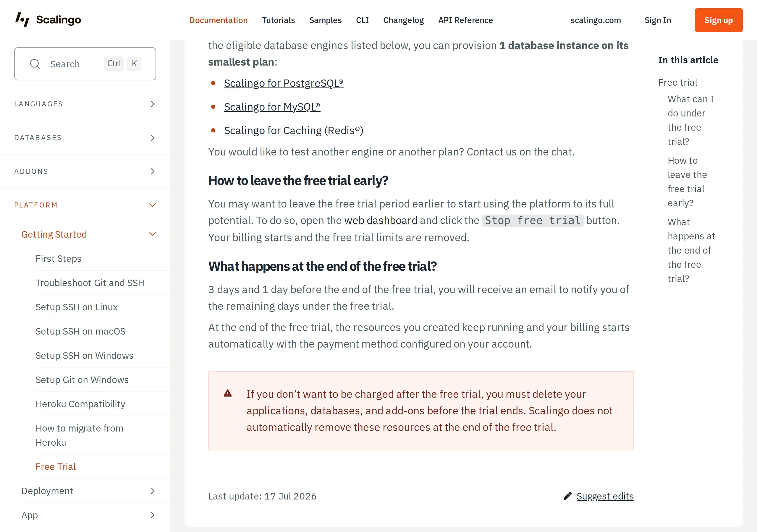Open Setup Git on Windows page
The image size is (757, 532).
(82, 380)
